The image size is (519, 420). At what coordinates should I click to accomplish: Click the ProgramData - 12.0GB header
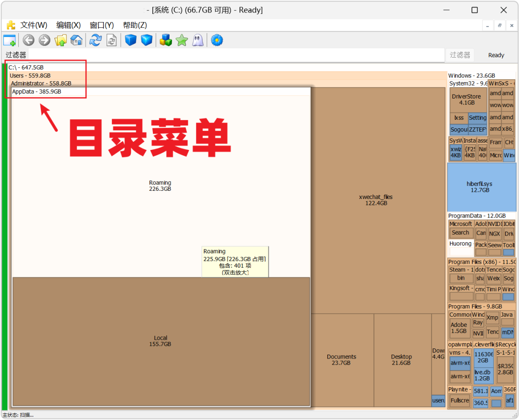point(477,216)
